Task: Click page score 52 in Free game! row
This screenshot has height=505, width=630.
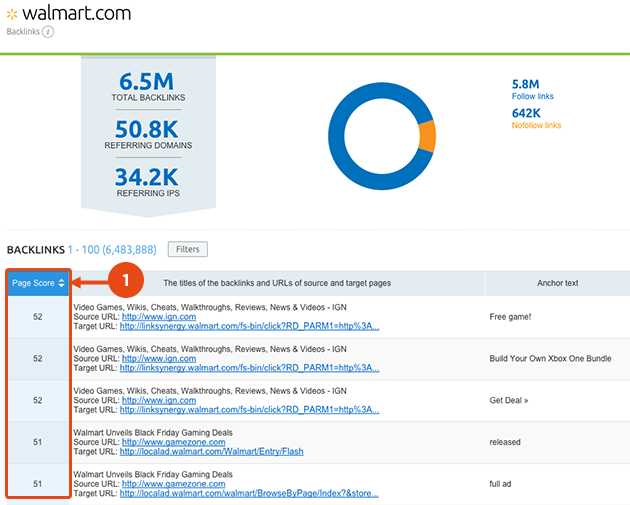Action: (x=37, y=317)
